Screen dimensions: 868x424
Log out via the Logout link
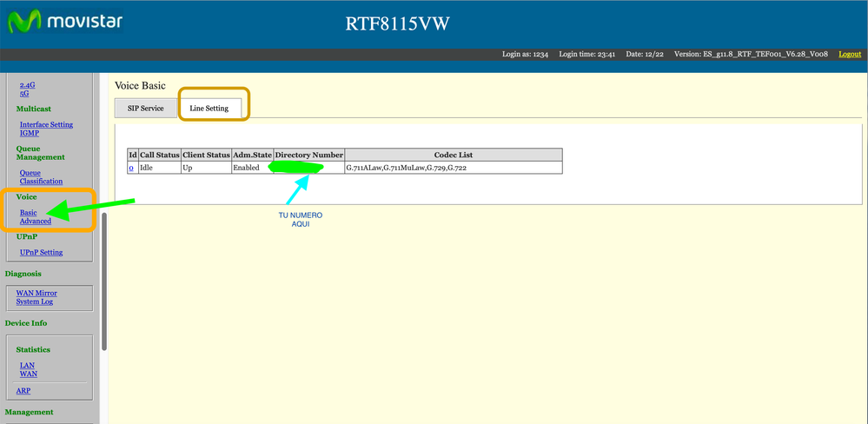click(850, 54)
